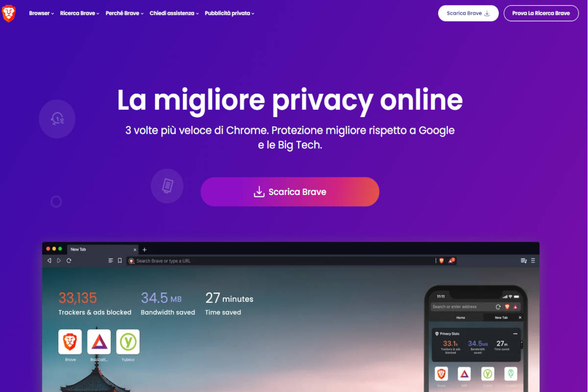Image resolution: width=588 pixels, height=392 pixels.
Task: Click the large Scarica Brave gradient button
Action: click(x=290, y=192)
